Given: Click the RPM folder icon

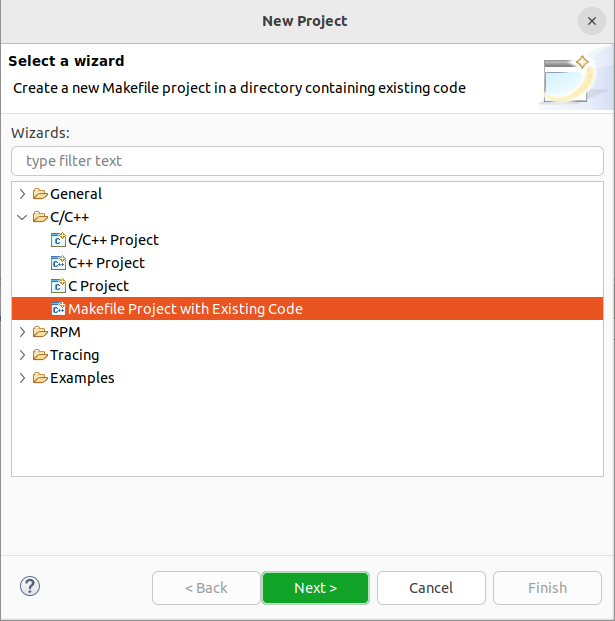Looking at the screenshot, I should tap(40, 331).
